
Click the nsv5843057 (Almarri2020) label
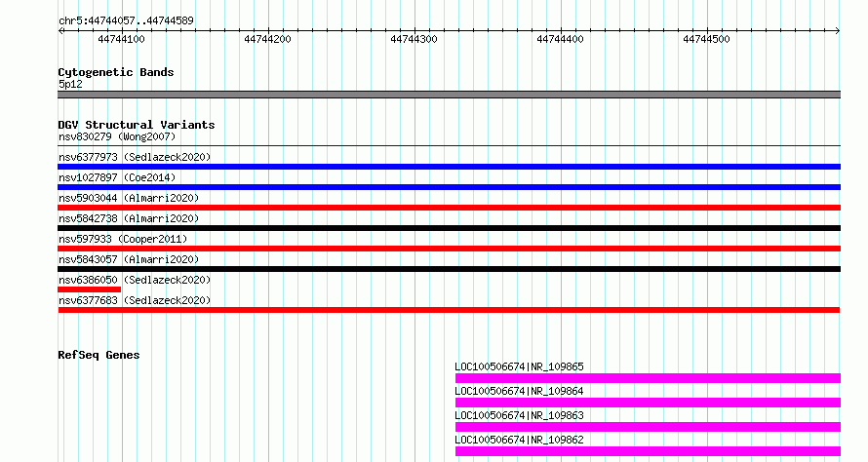129,259
